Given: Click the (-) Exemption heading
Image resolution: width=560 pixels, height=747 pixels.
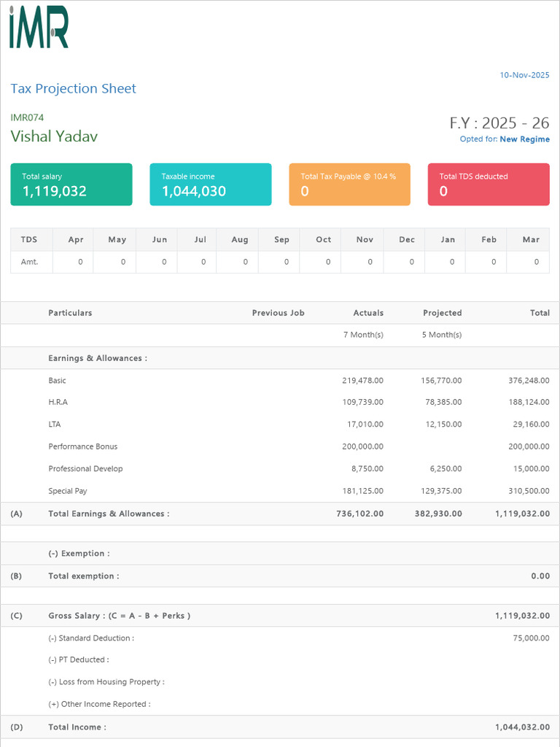Looking at the screenshot, I should click(79, 554).
